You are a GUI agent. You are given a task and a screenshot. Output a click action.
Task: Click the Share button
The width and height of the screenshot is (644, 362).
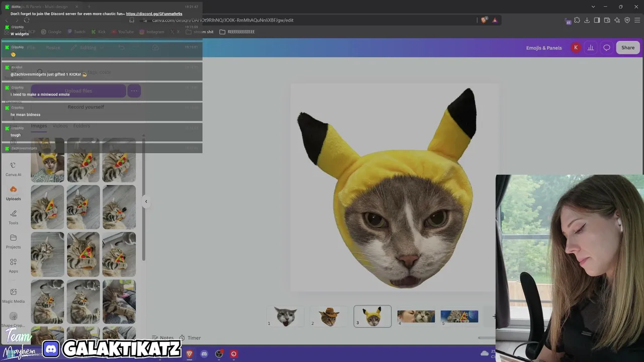pyautogui.click(x=628, y=48)
